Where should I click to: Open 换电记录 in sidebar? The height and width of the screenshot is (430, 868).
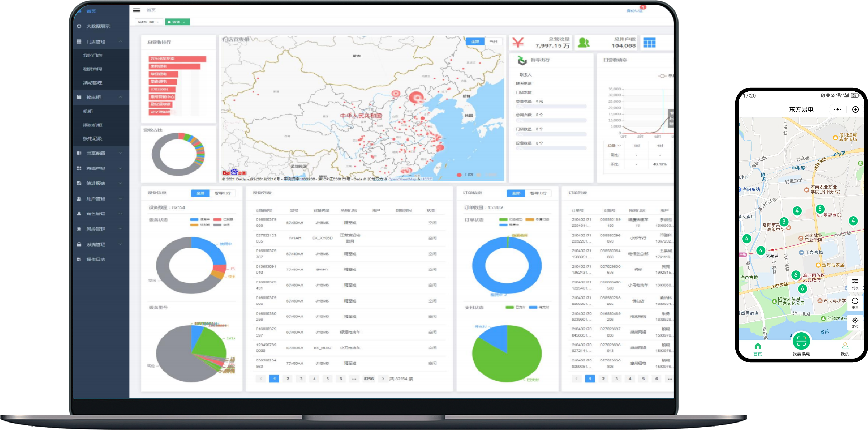(x=92, y=138)
